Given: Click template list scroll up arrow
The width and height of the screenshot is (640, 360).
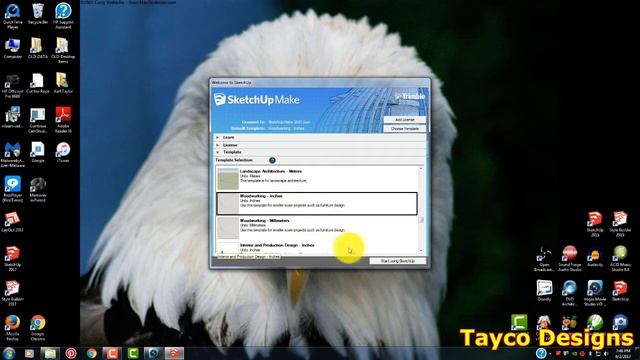Looking at the screenshot, I should tap(421, 169).
